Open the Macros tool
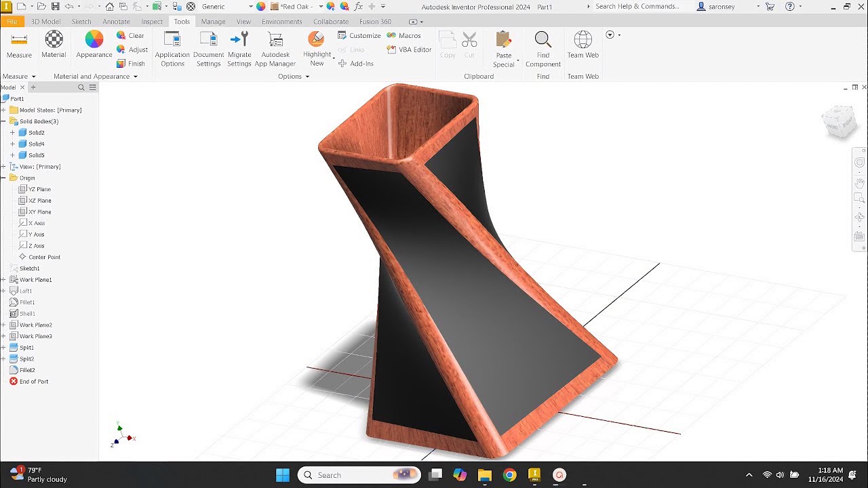The image size is (868, 488). [x=404, y=36]
